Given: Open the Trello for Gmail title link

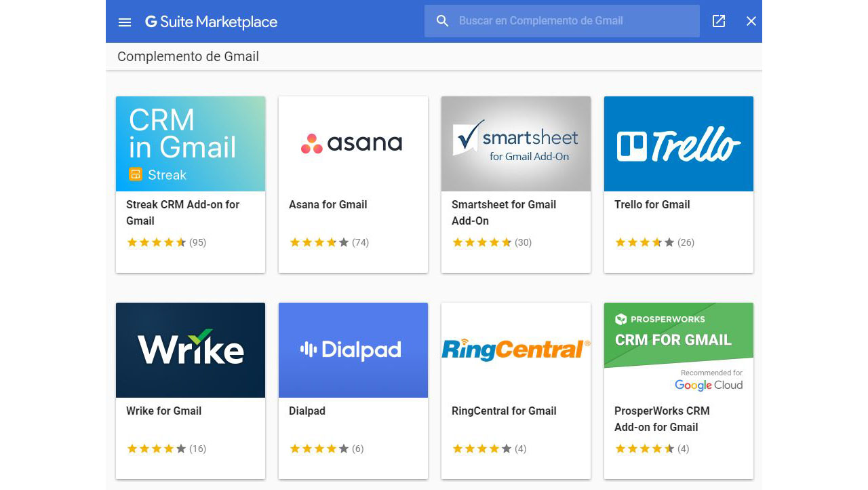Looking at the screenshot, I should tap(652, 204).
